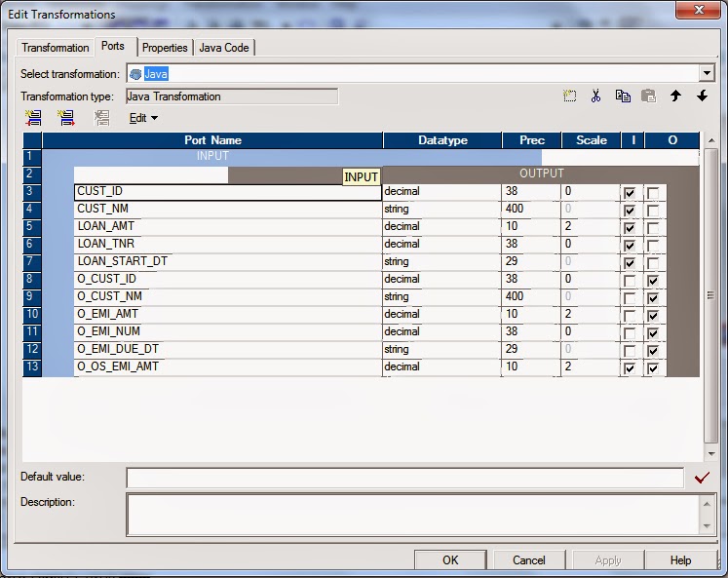This screenshot has width=728, height=578.
Task: Click the Port Name column header
Action: 212,140
